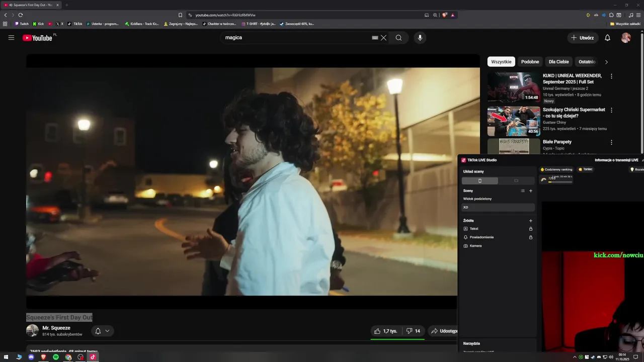Add a new scene with the plus icon

[531, 191]
